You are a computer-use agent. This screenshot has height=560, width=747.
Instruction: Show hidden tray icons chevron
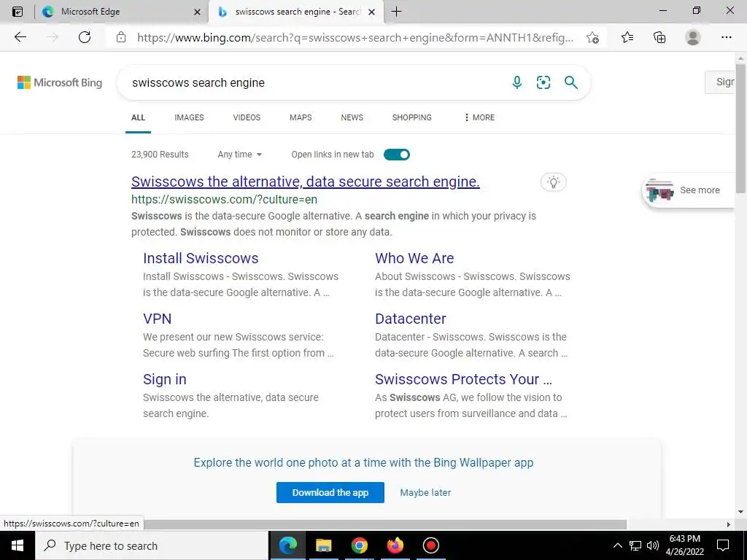[x=617, y=545]
